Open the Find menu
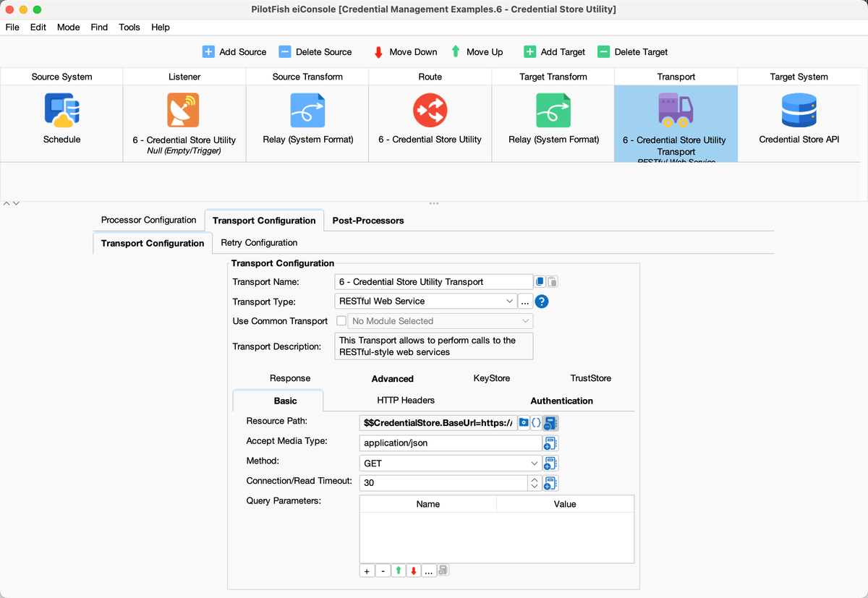The width and height of the screenshot is (868, 598). [99, 27]
